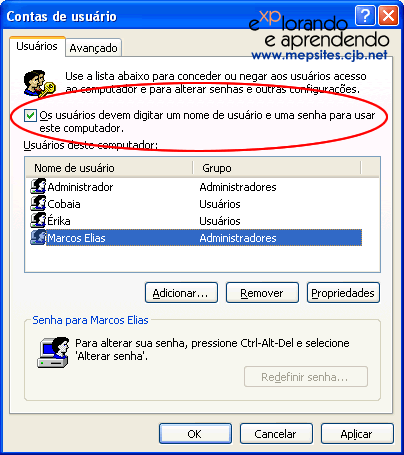
Task: Close the Contas de usuário dialog
Action: (388, 15)
